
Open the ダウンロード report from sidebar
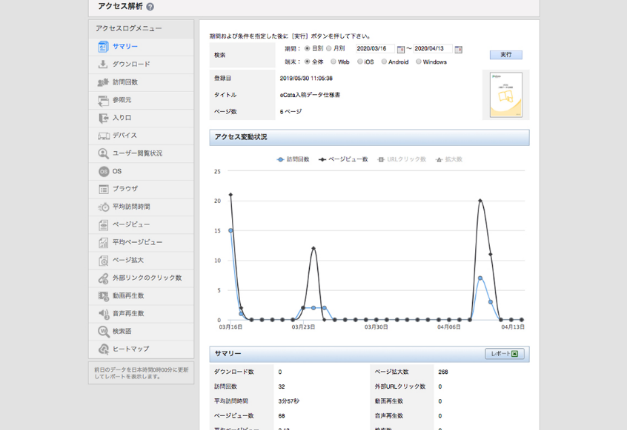point(131,64)
